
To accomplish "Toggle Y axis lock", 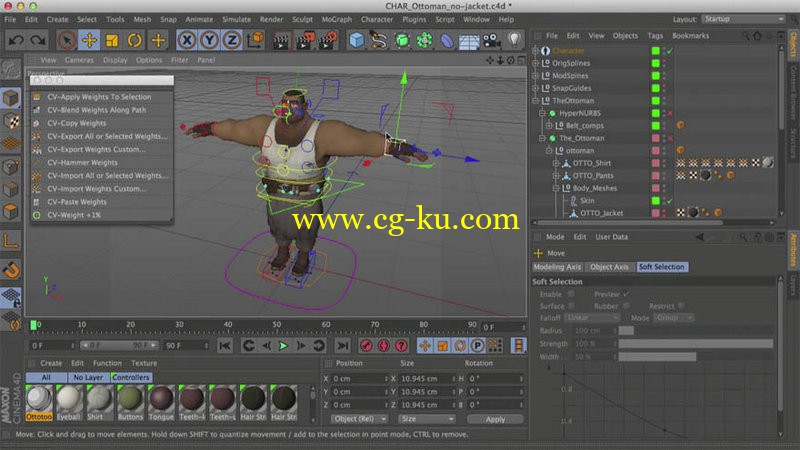I will tap(209, 40).
